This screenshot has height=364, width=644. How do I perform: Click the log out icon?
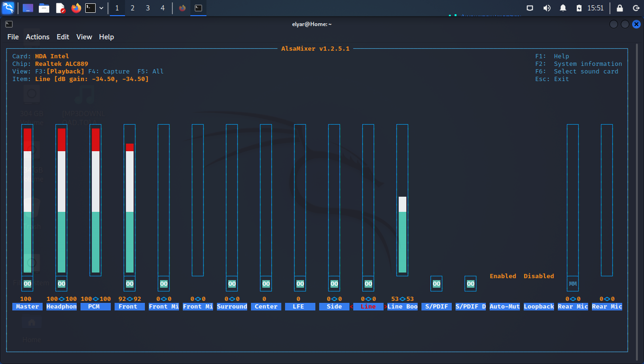[x=636, y=8]
